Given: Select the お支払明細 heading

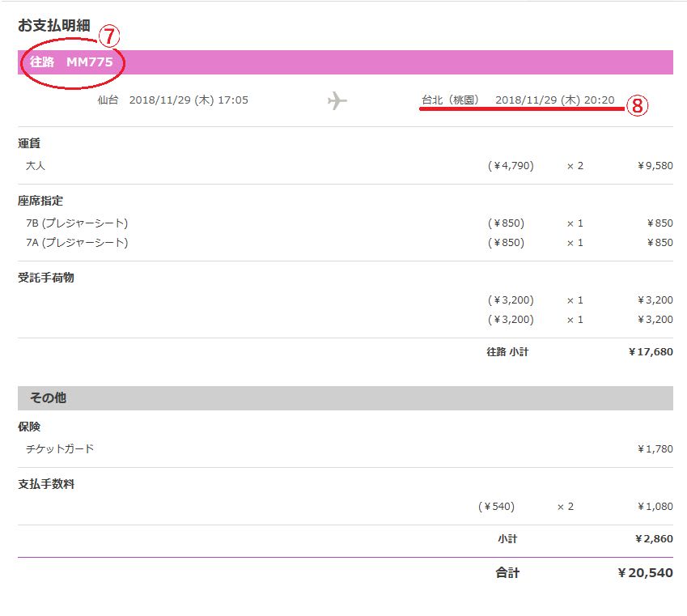Looking at the screenshot, I should [54, 25].
